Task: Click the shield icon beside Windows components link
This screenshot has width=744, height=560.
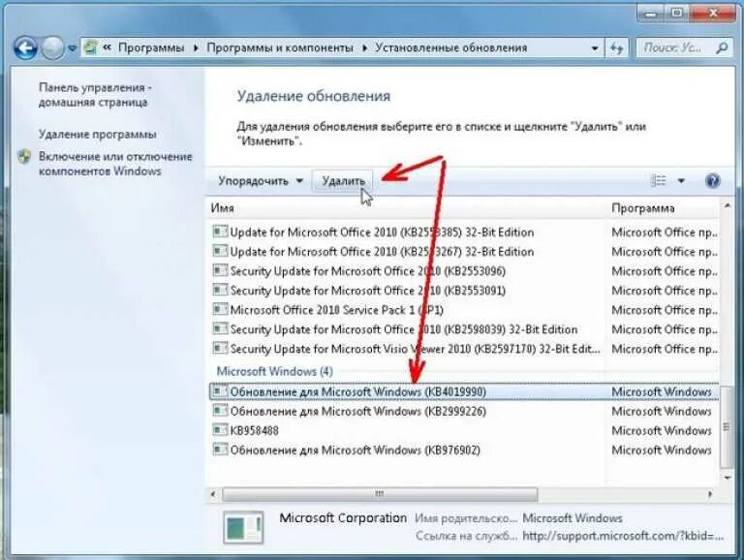Action: coord(24,157)
